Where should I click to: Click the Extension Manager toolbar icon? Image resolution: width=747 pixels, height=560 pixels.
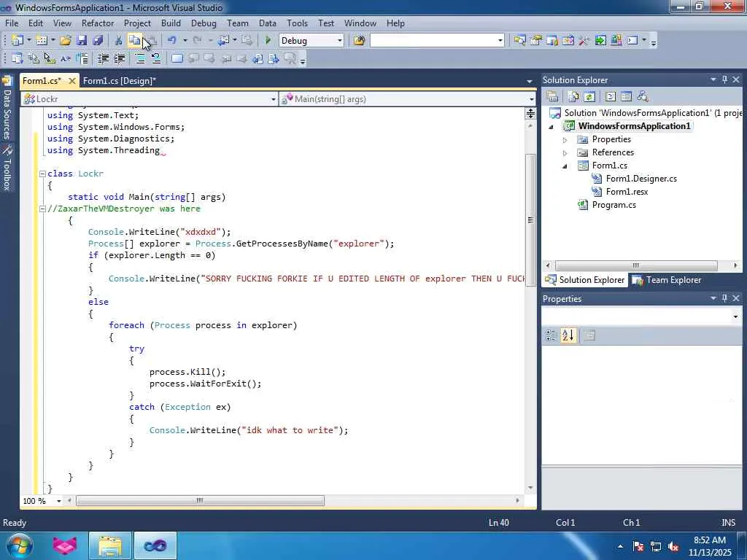(616, 41)
